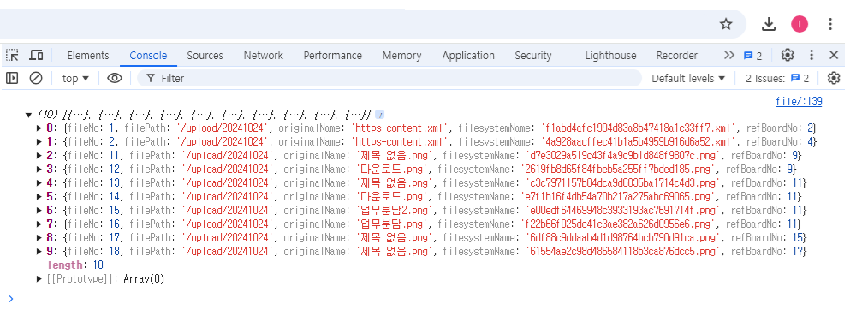Screen dimensions: 868x316
Task: Toggle device toolbar emulation
Action: coord(36,55)
